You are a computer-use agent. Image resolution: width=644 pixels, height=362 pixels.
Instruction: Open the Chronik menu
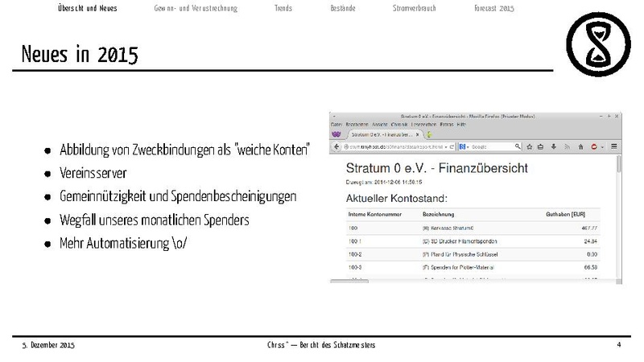pyautogui.click(x=399, y=125)
